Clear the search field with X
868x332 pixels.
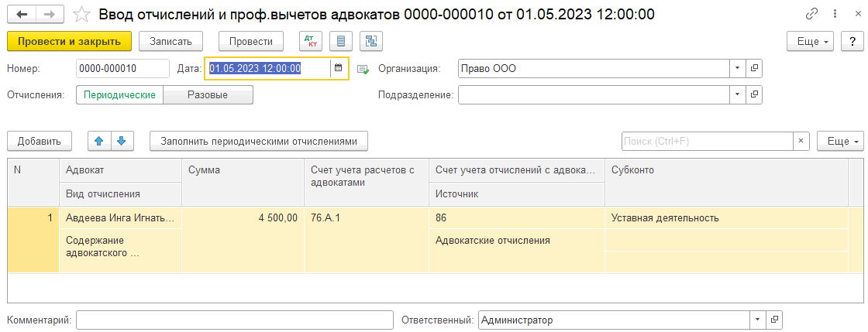[x=801, y=141]
